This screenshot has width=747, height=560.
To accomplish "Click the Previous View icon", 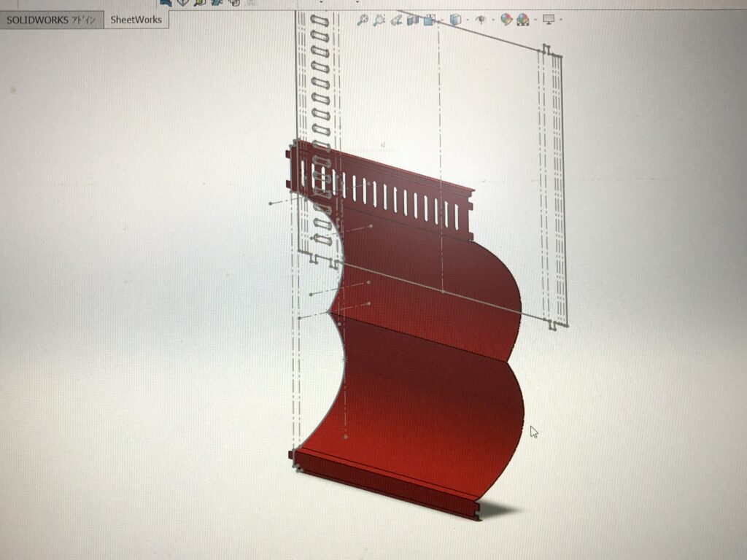I will pyautogui.click(x=396, y=20).
